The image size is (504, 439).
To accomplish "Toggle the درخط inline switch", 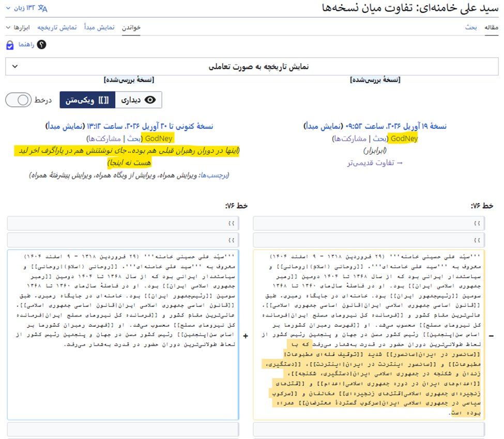I will pyautogui.click(x=18, y=100).
